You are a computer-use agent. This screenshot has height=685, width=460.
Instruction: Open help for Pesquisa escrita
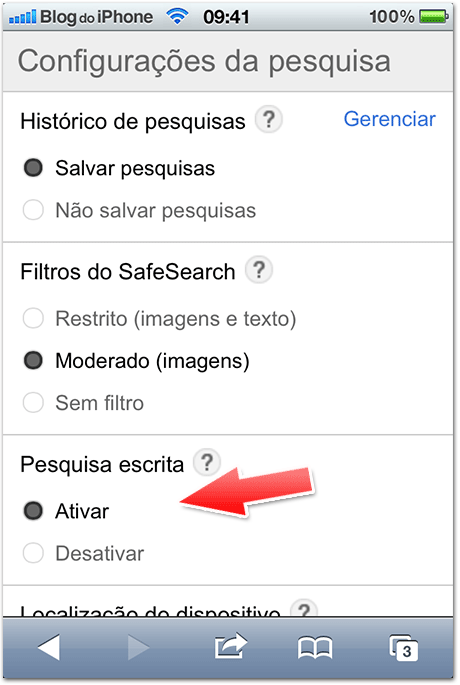tap(207, 462)
